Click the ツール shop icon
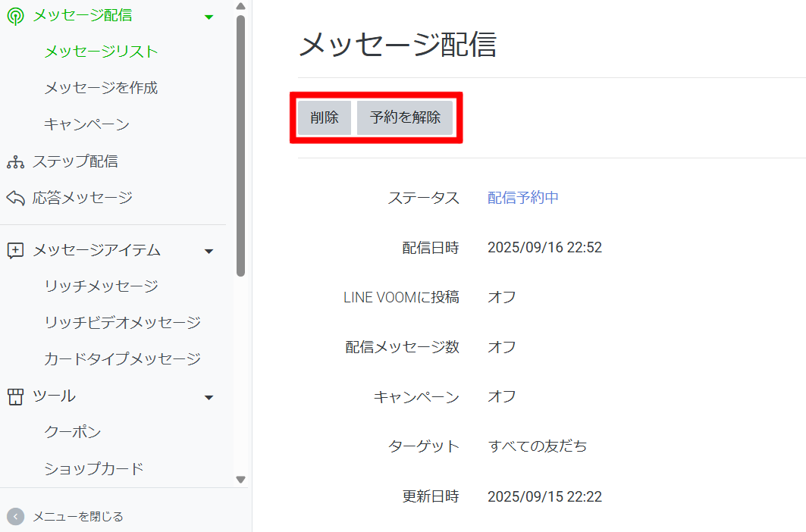Image resolution: width=806 pixels, height=532 pixels. [x=15, y=396]
